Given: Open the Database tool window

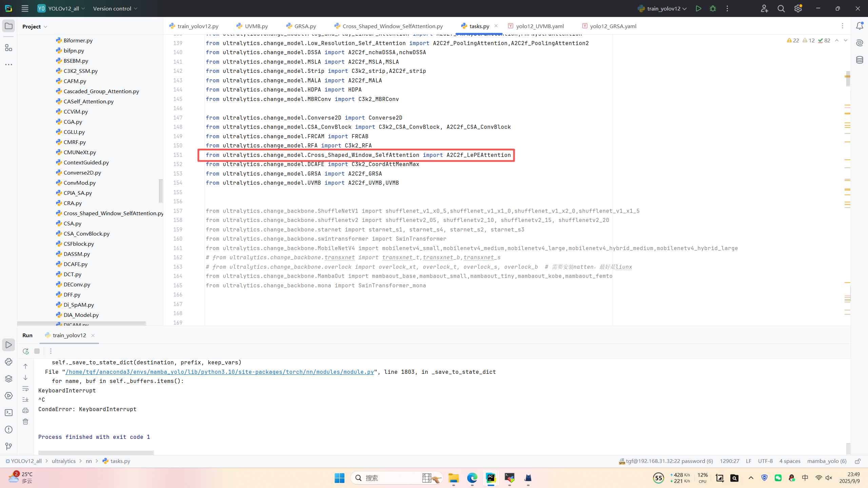Looking at the screenshot, I should 860,60.
